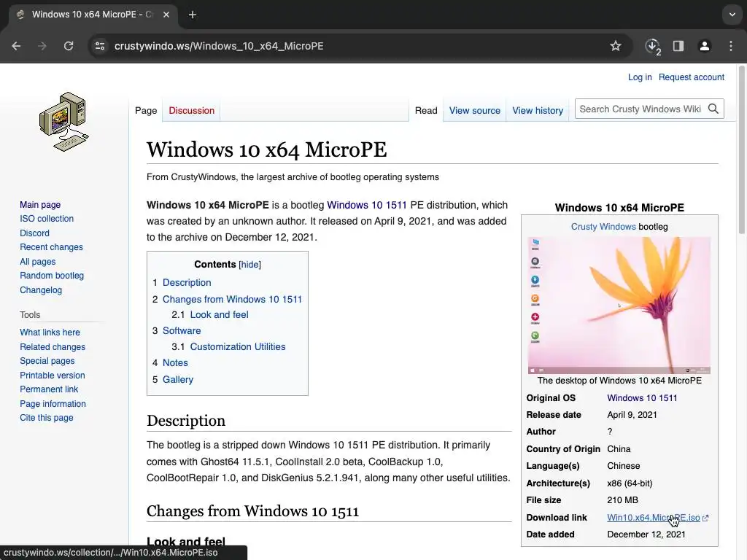Image resolution: width=747 pixels, height=560 pixels.
Task: Jump to Description in contents
Action: tap(187, 282)
